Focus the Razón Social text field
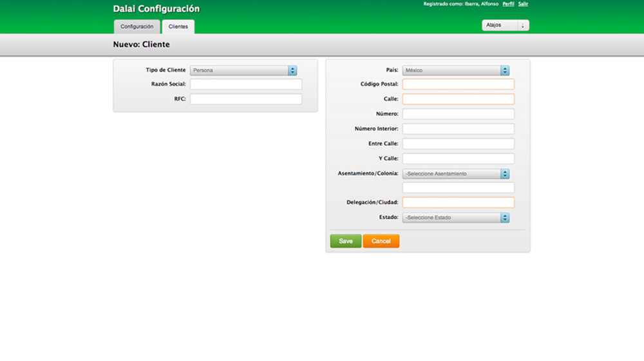644x361 pixels. coord(245,84)
